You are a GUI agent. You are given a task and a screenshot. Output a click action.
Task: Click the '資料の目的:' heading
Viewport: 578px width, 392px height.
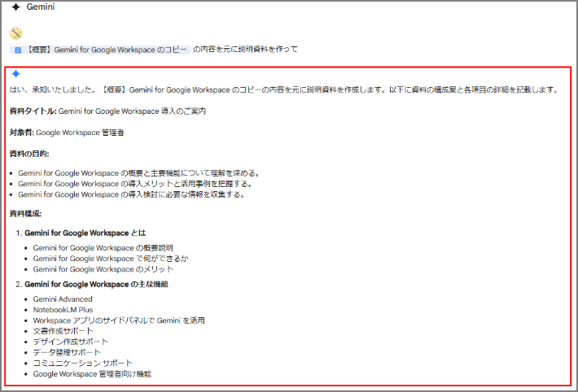point(29,154)
